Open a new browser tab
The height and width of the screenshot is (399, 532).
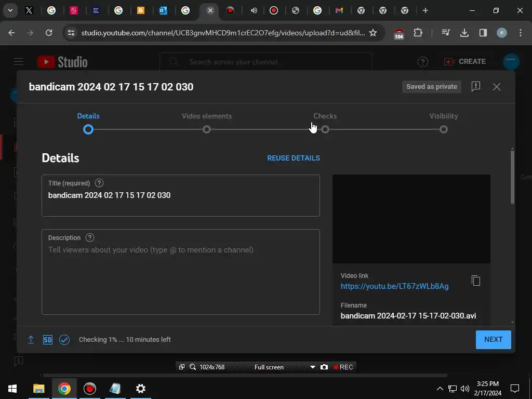[x=425, y=10]
